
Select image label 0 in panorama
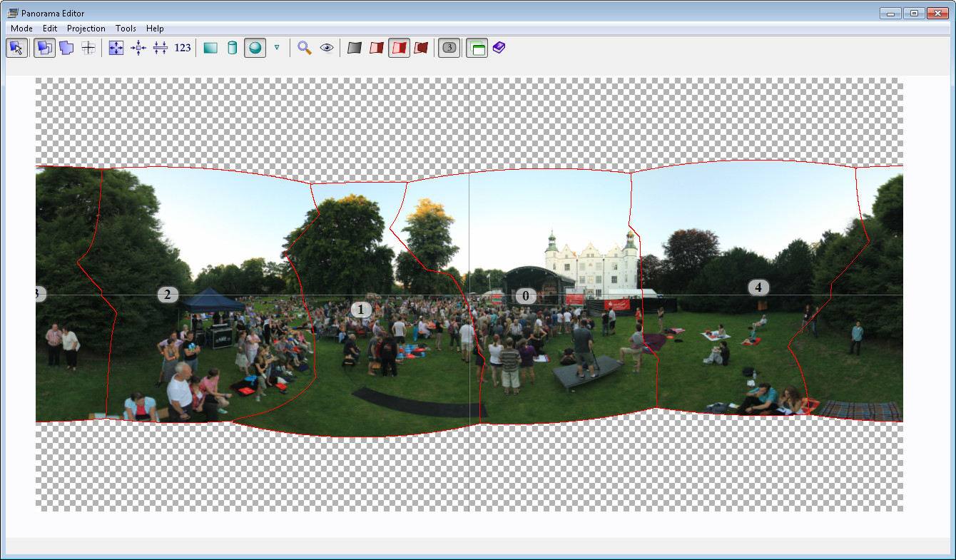(526, 296)
